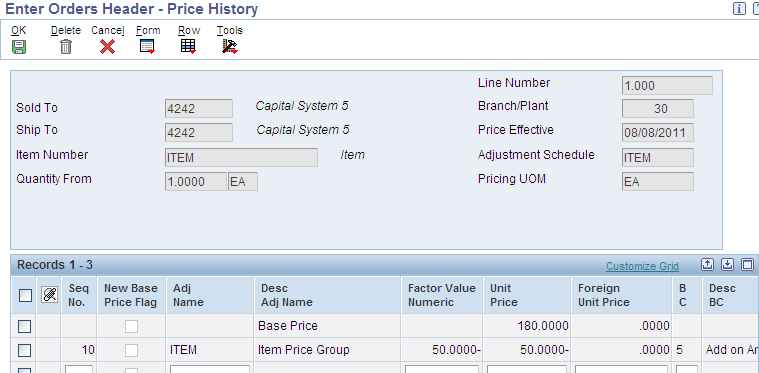Click the Quantity From field 1.0000
Image resolution: width=759 pixels, height=373 pixels.
[x=196, y=182]
